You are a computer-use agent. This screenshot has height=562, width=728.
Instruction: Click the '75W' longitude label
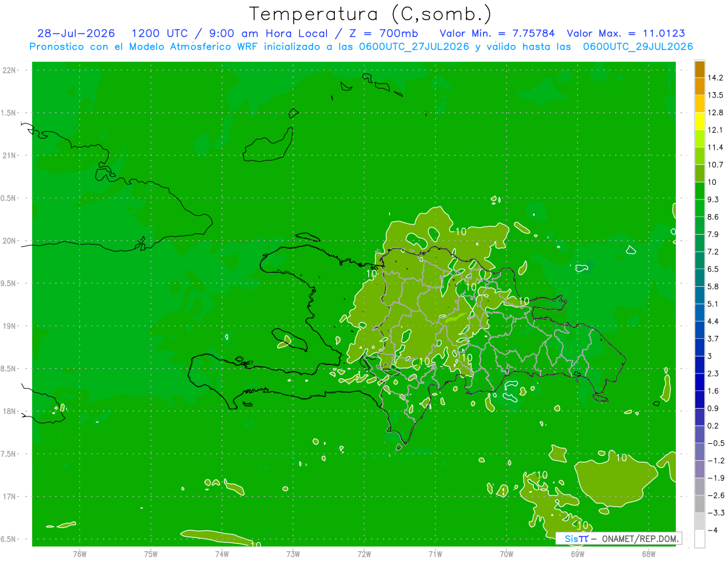pos(151,554)
